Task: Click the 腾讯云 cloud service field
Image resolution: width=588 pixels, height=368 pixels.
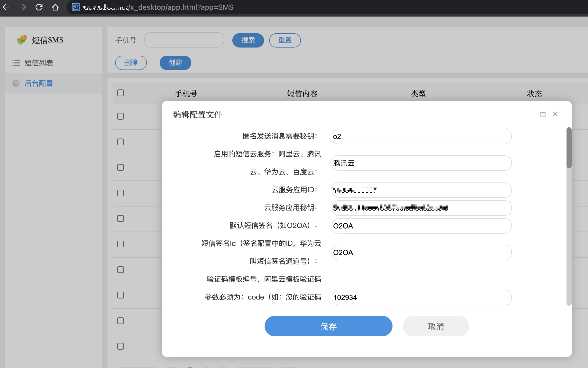Action: [421, 163]
